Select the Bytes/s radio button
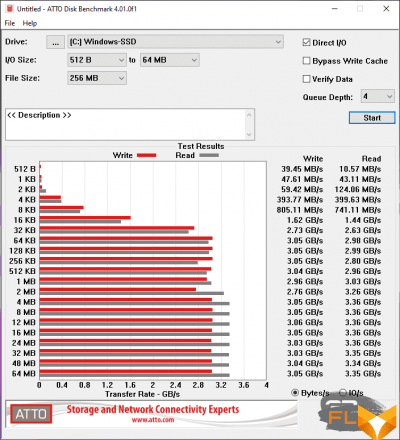400x440 pixels. 295,393
